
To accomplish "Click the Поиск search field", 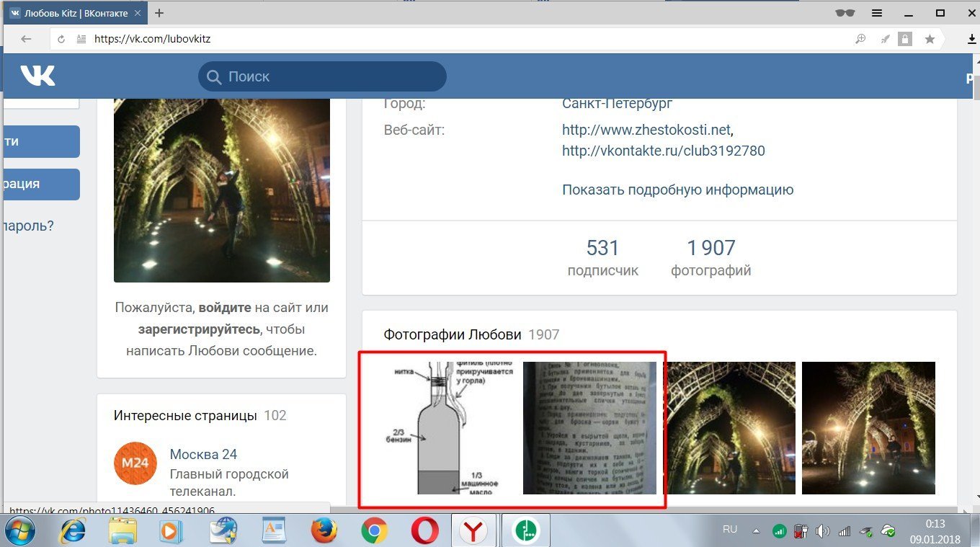I will pyautogui.click(x=322, y=76).
